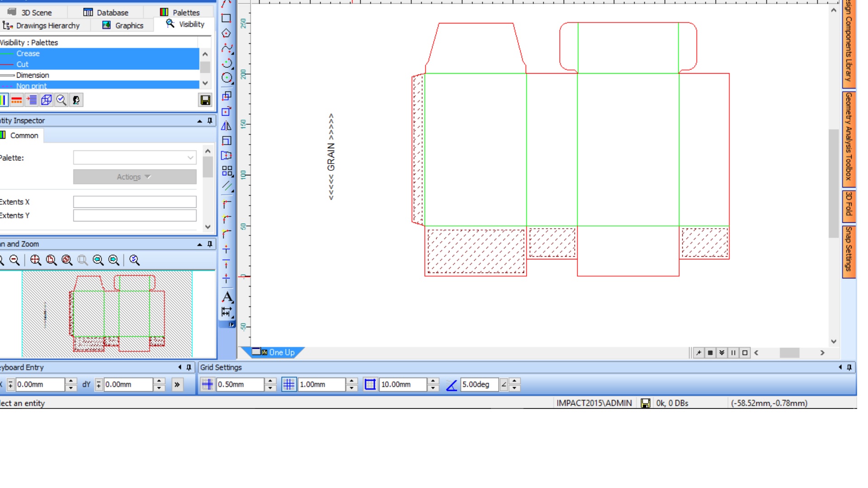Viewport: 868px width, 488px height.
Task: Click the zoom out magnifier icon
Action: click(x=14, y=260)
